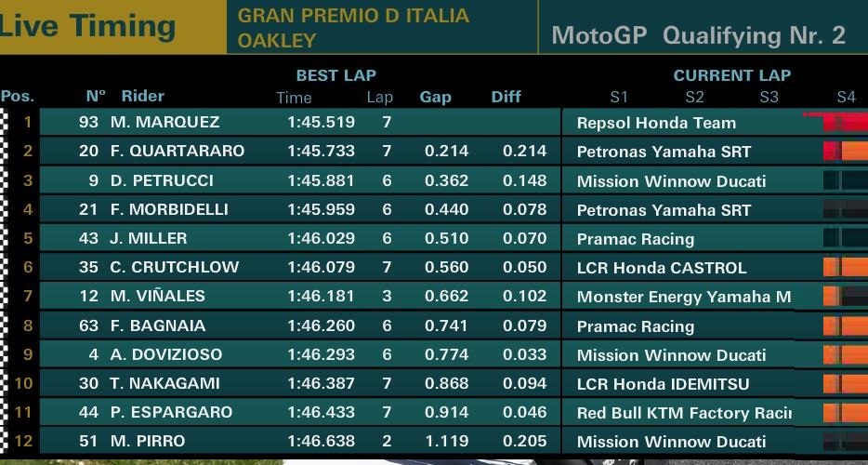This screenshot has height=465, width=868.
Task: Click the BEST LAP section heading
Action: 335,75
